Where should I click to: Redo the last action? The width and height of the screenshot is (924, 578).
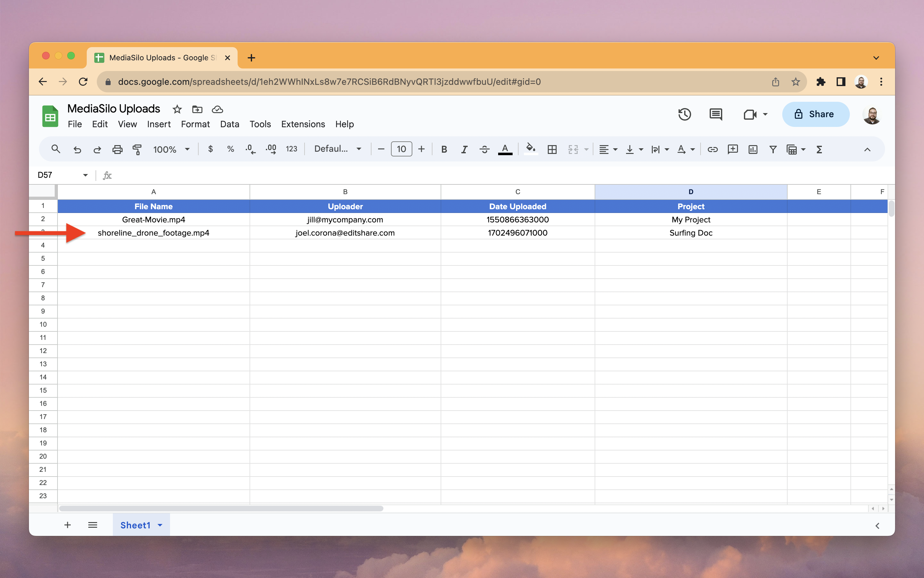pyautogui.click(x=97, y=150)
